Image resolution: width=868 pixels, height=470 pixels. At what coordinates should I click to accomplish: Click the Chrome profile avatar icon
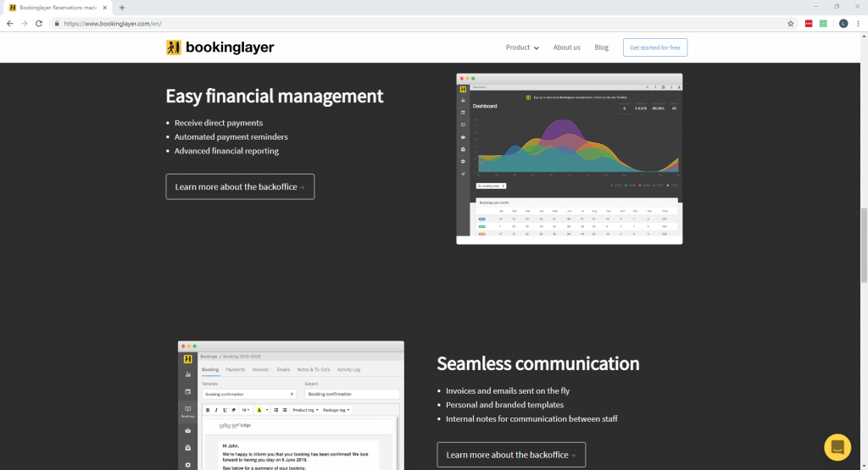pyautogui.click(x=843, y=24)
